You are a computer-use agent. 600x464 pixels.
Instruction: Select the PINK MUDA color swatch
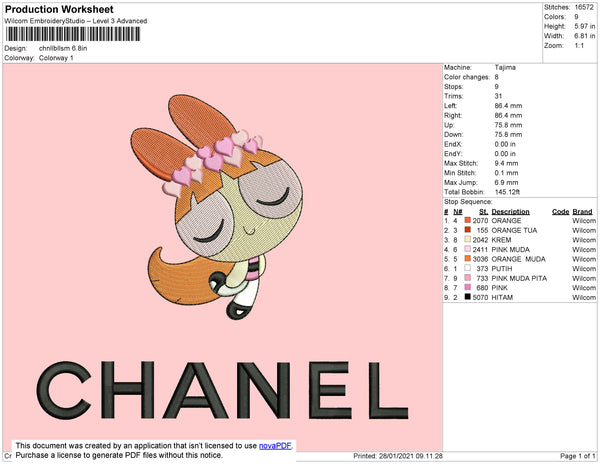pos(468,249)
